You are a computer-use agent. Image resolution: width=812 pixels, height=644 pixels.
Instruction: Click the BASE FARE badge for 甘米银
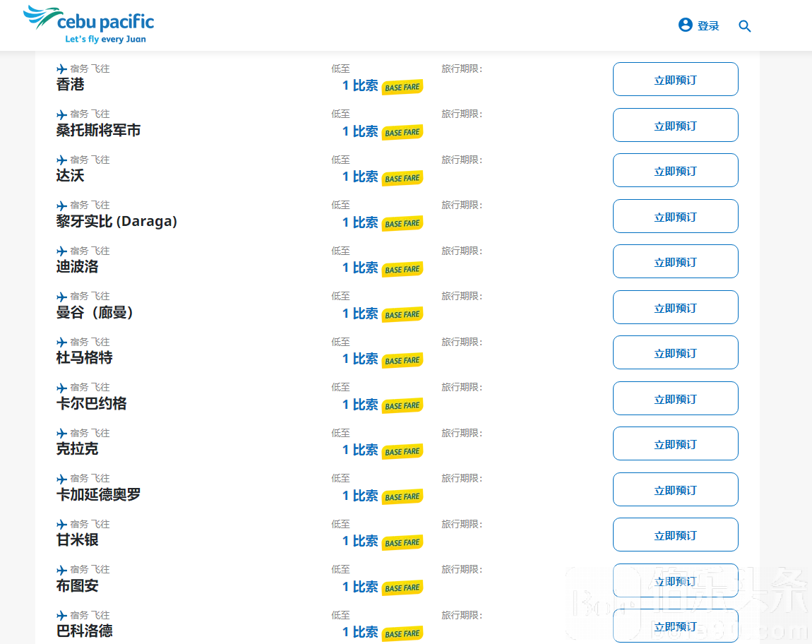coord(402,542)
